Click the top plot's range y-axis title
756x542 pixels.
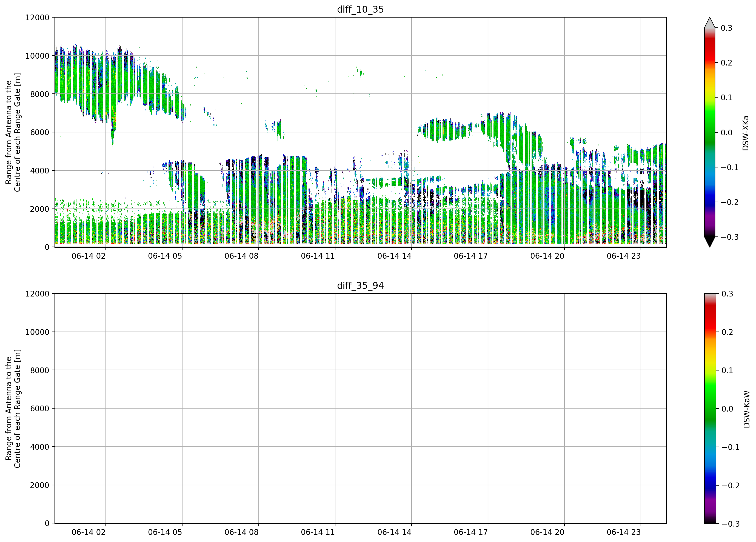[13, 132]
